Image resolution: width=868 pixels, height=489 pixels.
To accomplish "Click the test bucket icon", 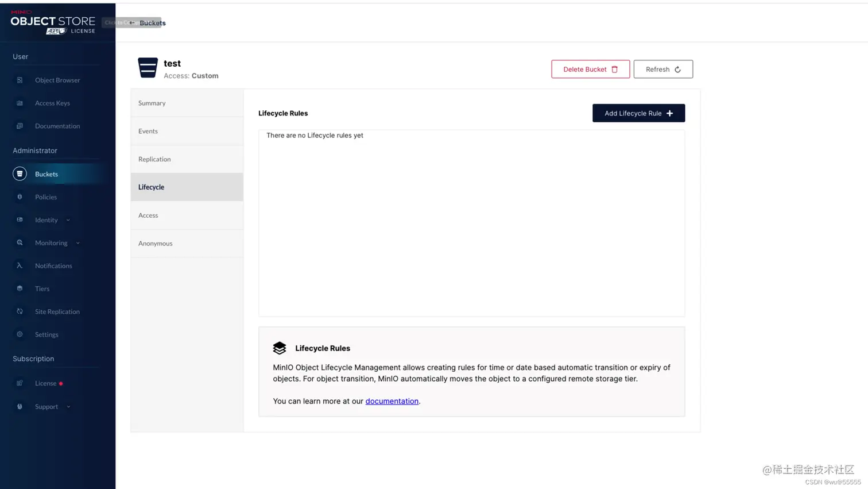I will [x=148, y=68].
